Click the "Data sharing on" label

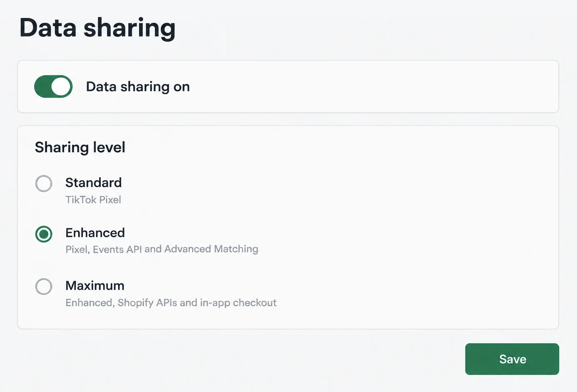(x=138, y=87)
